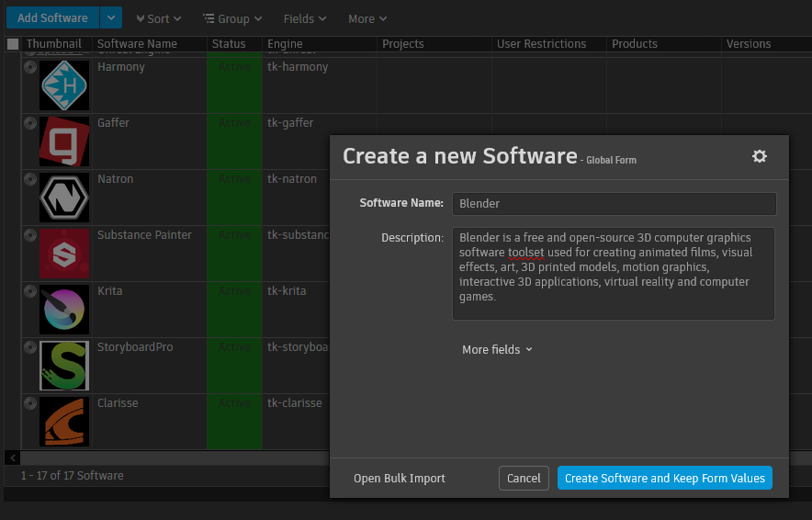Screen dimensions: 812x520
Task: Select the Substance Painter name cell
Action: [149, 254]
